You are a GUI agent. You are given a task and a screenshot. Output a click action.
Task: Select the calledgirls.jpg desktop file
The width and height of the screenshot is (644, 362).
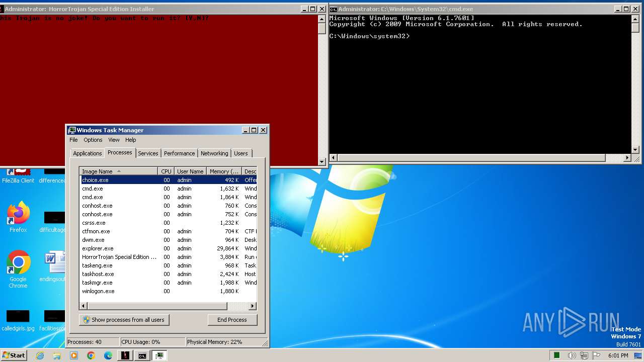(x=18, y=320)
